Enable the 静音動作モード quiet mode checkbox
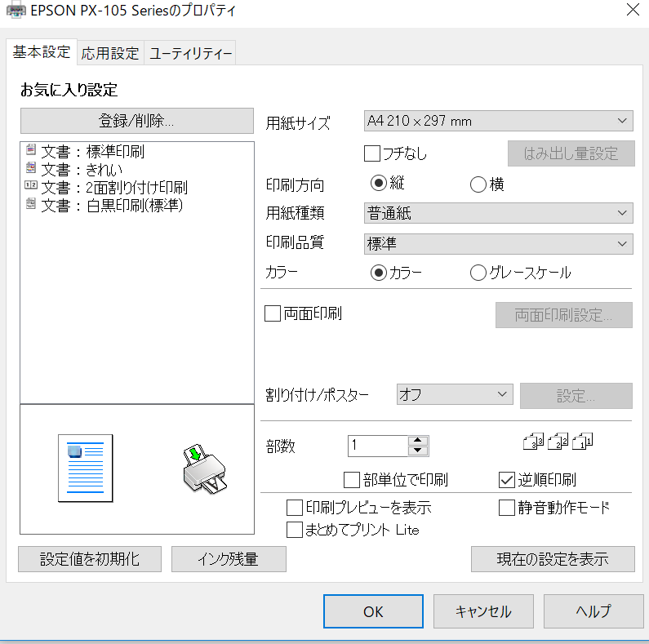649x644 pixels. [x=507, y=508]
